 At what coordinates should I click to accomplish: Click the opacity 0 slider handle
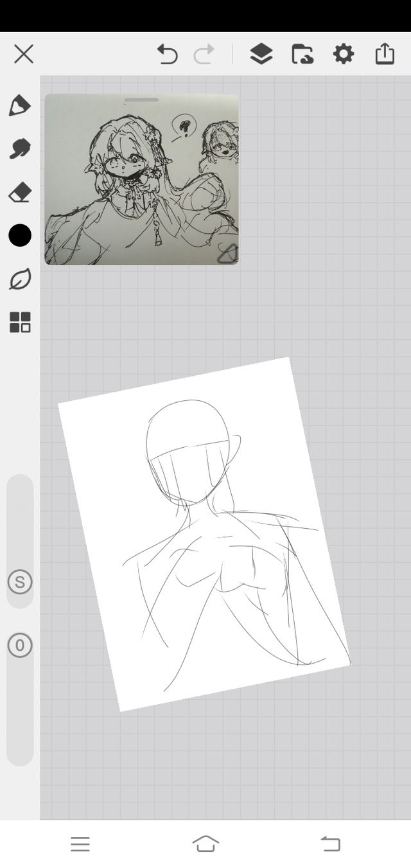20,645
